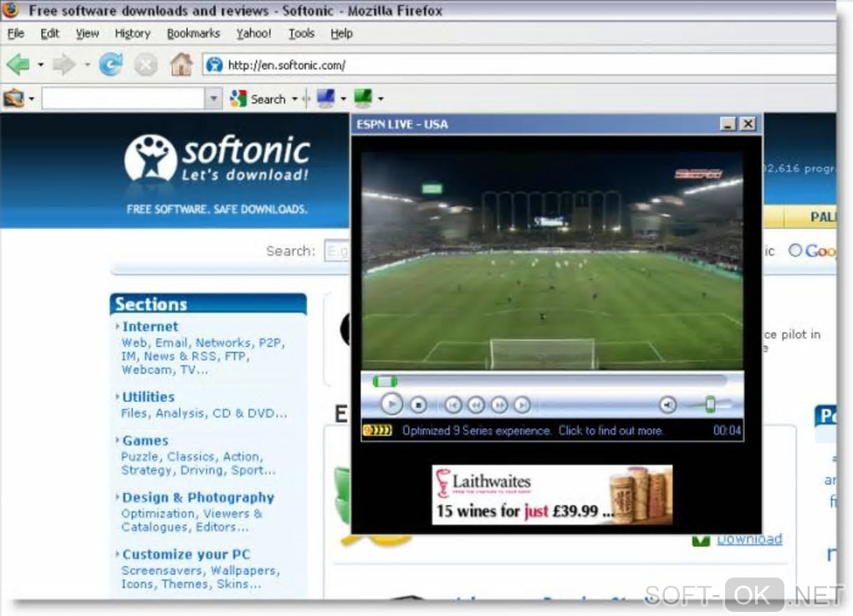This screenshot has width=853, height=616.
Task: Click the 'Web, Email, Networks, P2P' text
Action: pos(203,343)
